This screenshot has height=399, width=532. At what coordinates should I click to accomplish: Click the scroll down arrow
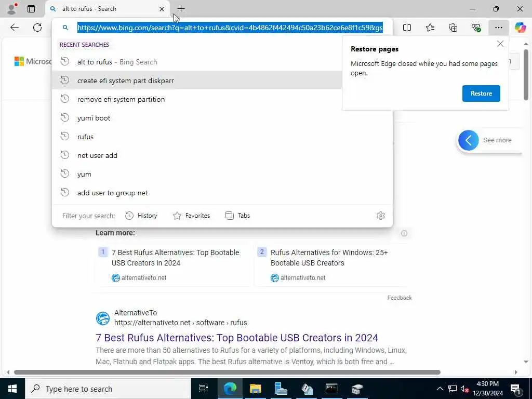point(526,362)
